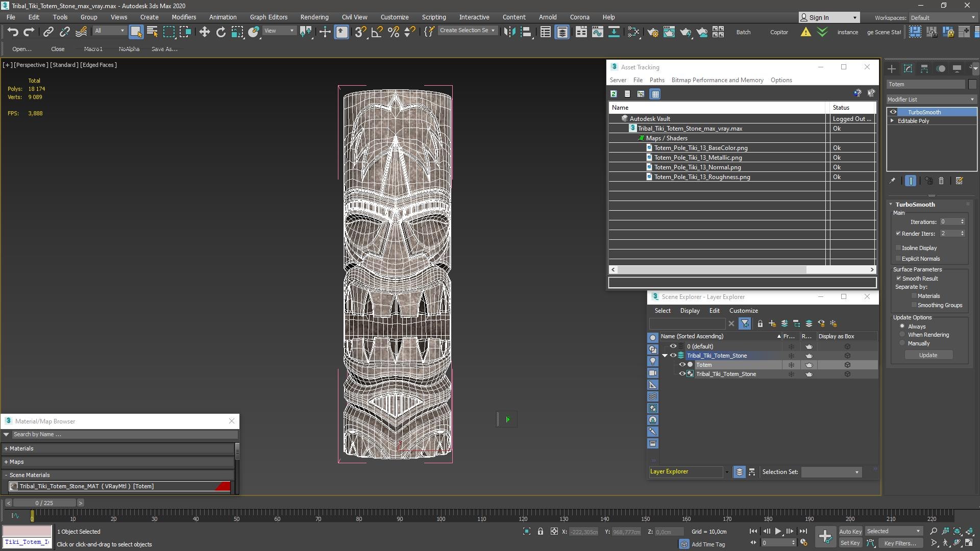The width and height of the screenshot is (980, 551).
Task: Toggle TurboSmooth modifier visibility eye
Action: [893, 112]
